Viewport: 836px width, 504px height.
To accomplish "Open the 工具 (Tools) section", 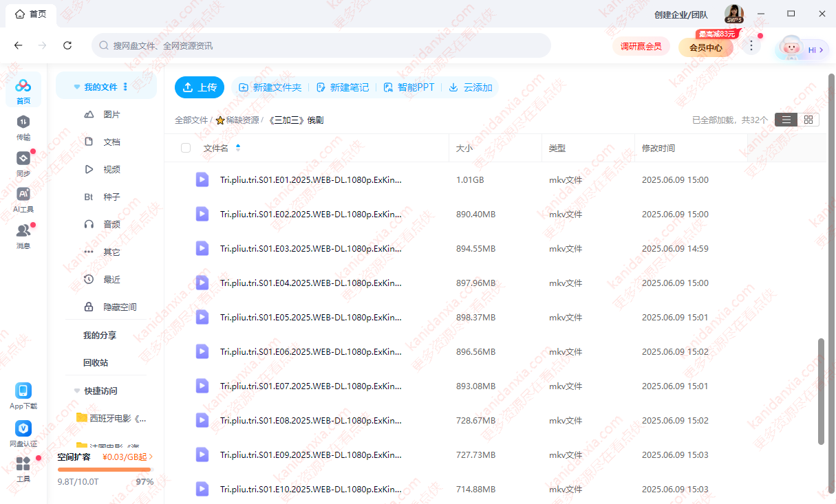I will coord(23,470).
